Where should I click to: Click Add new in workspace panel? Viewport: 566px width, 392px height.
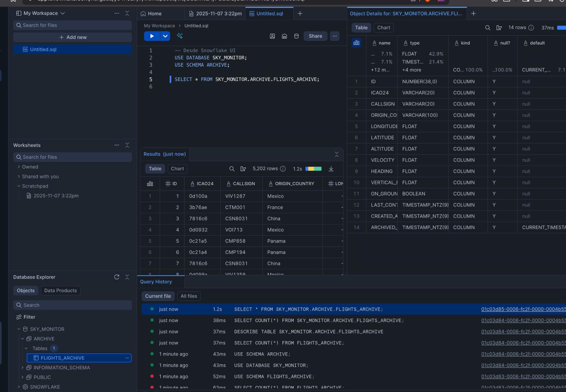[x=73, y=37]
